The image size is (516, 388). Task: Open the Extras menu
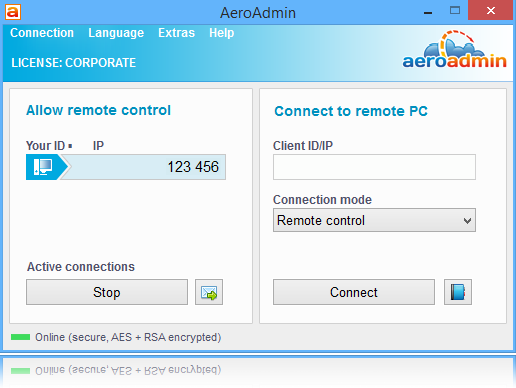(x=177, y=33)
